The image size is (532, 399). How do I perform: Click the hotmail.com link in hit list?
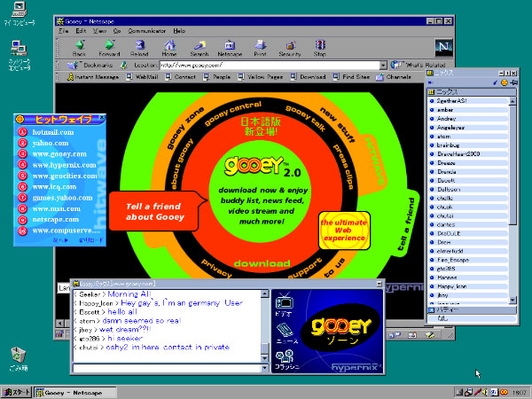pos(52,132)
